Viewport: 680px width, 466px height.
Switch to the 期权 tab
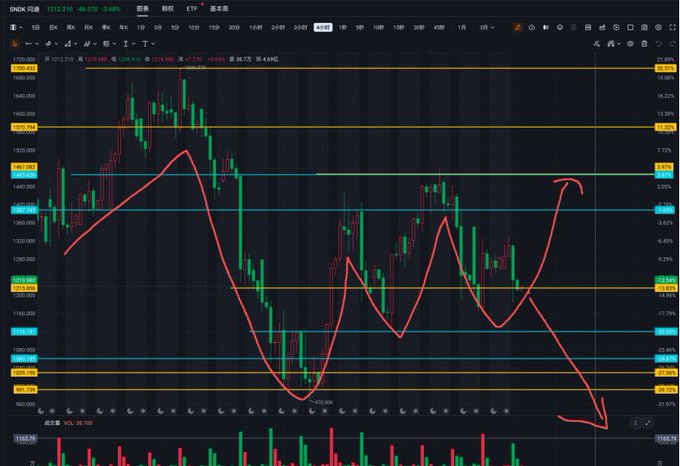pyautogui.click(x=167, y=9)
